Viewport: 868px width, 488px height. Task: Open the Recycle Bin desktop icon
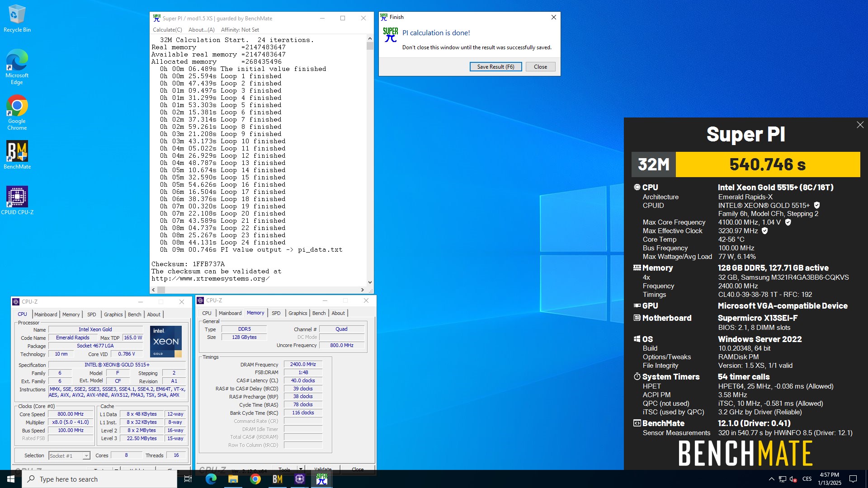point(17,19)
